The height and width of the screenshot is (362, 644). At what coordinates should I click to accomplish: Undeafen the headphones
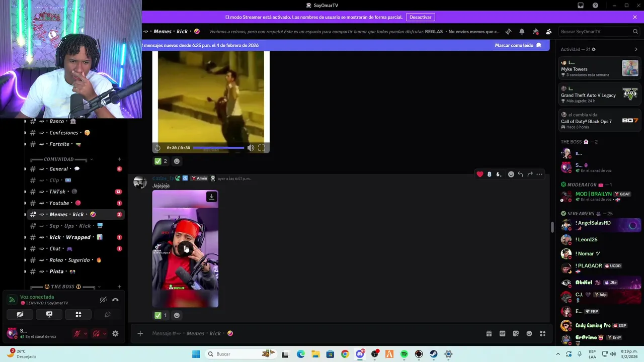[x=96, y=333]
